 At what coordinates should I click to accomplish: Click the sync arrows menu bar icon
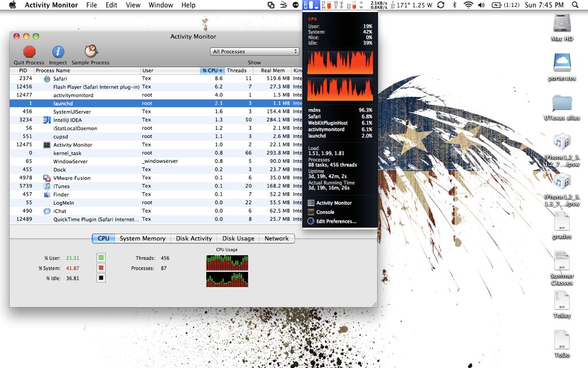[441, 5]
